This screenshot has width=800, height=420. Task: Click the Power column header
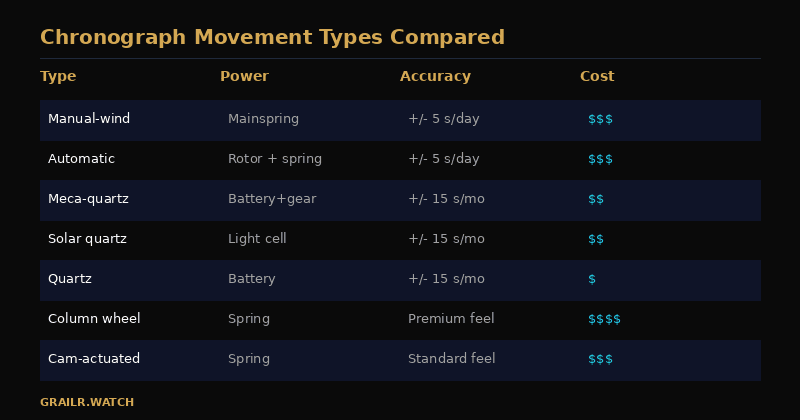[x=244, y=77]
